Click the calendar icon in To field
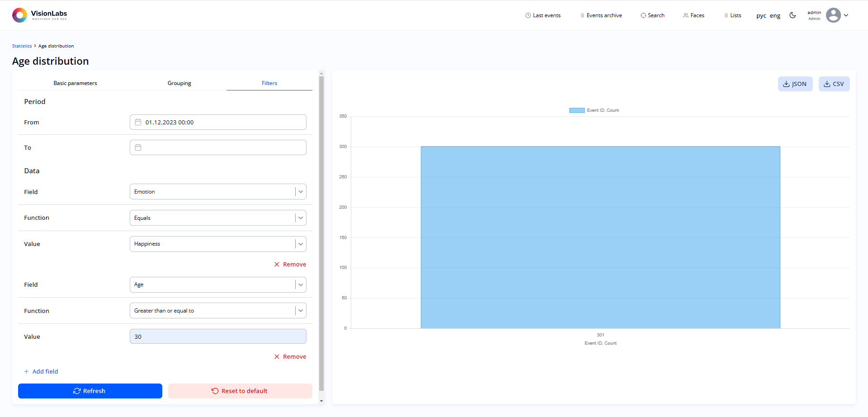 (x=138, y=147)
